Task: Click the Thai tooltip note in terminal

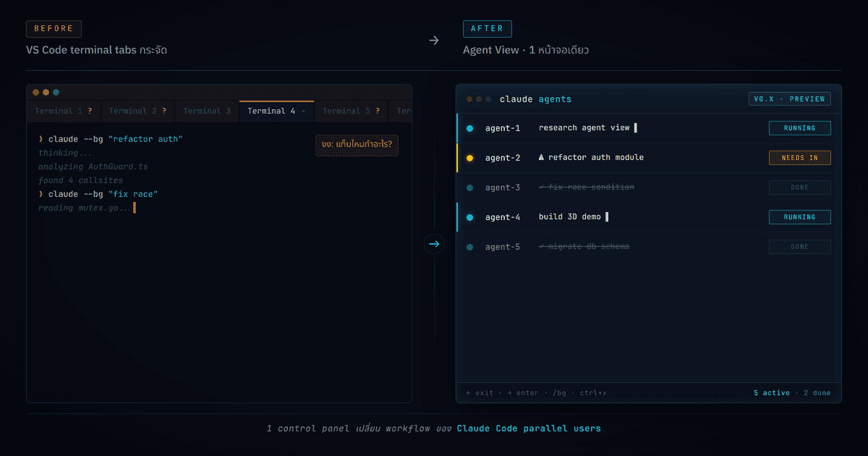Action: [x=357, y=144]
